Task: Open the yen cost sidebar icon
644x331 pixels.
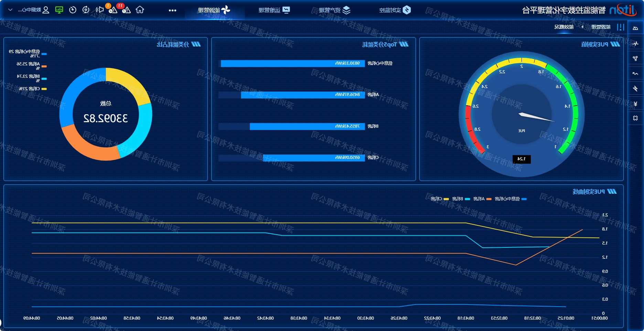Action: (x=635, y=104)
